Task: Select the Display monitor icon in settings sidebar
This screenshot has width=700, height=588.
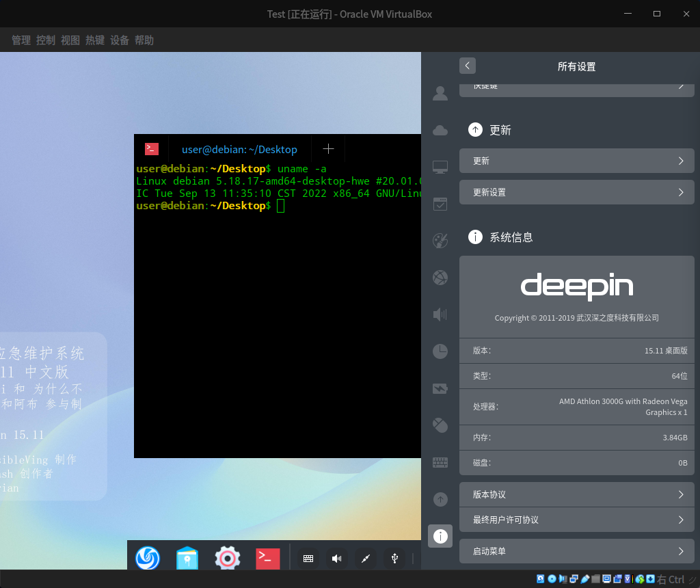Action: 440,167
